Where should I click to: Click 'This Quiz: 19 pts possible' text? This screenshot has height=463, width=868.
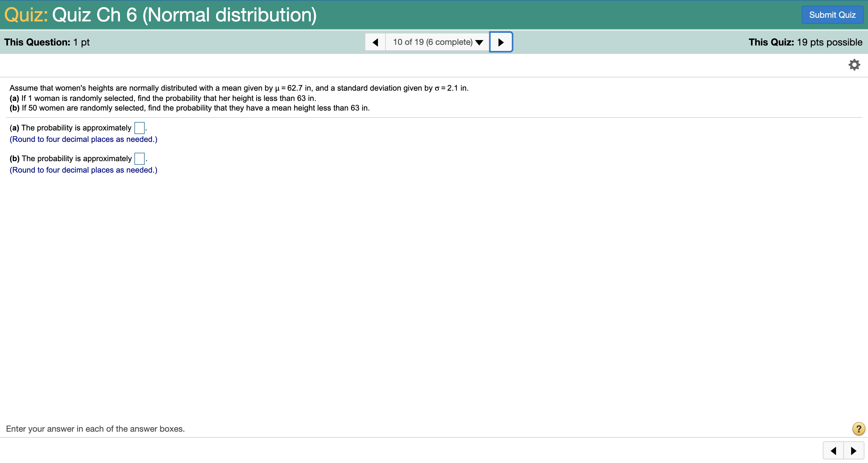click(x=805, y=42)
